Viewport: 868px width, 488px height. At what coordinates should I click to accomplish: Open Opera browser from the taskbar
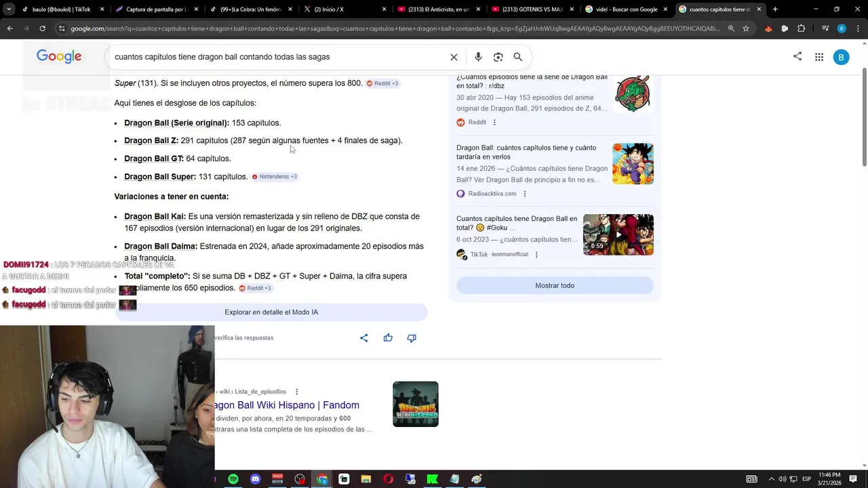(x=388, y=479)
